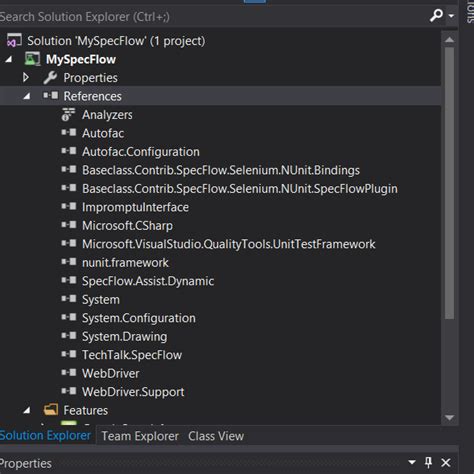Click the vertical scrollbar thumb

(x=449, y=183)
